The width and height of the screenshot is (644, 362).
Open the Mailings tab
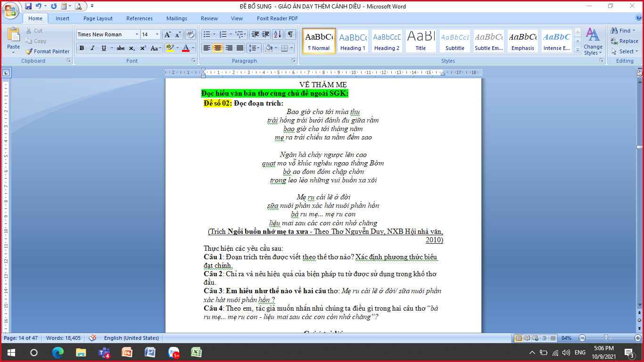(x=177, y=18)
